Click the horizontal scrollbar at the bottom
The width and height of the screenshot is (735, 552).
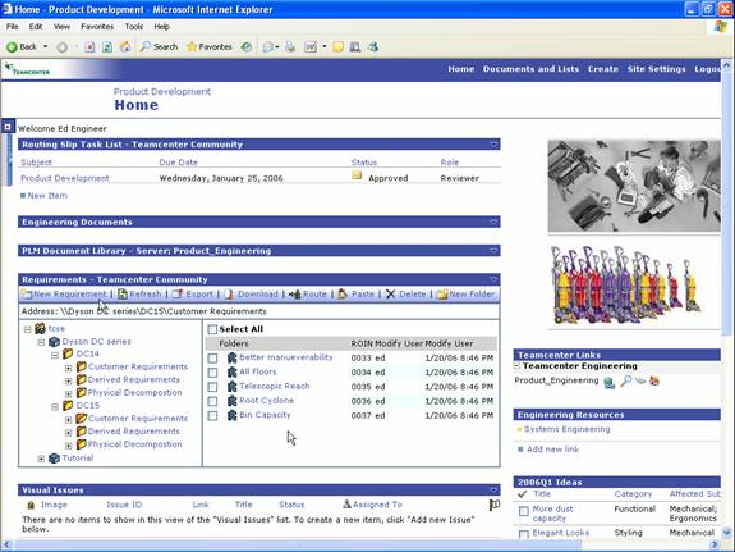(296, 545)
